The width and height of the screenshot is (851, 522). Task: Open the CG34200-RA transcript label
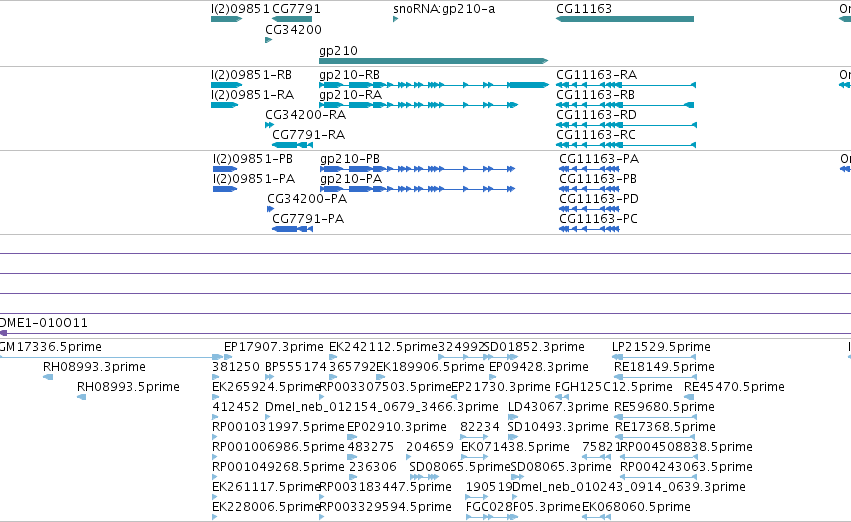[306, 114]
